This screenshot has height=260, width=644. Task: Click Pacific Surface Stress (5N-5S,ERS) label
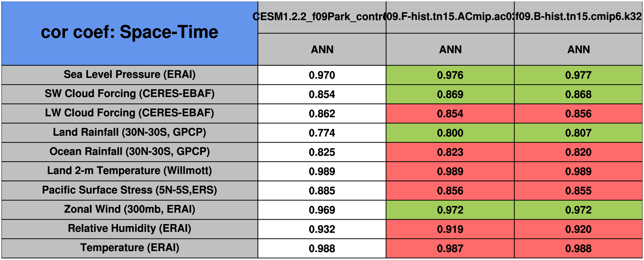click(130, 190)
